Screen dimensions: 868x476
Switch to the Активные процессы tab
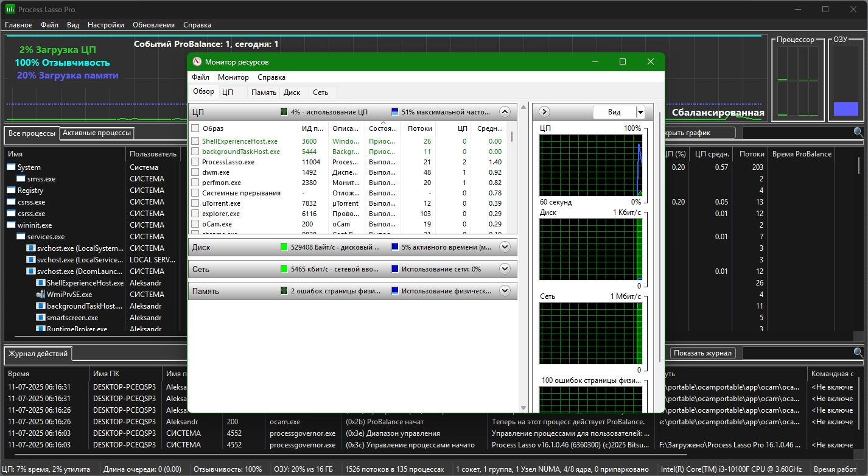coord(96,133)
